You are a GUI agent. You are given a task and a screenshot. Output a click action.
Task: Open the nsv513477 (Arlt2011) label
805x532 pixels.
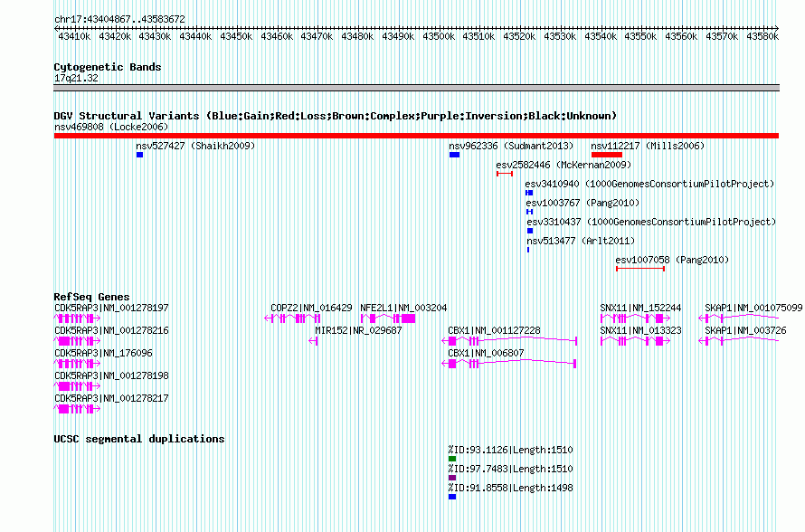pyautogui.click(x=581, y=241)
